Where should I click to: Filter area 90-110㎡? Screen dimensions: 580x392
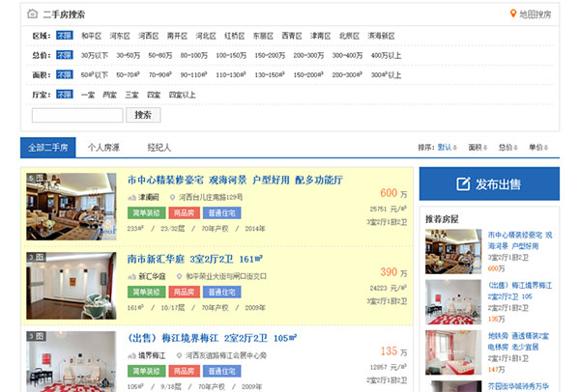pyautogui.click(x=194, y=75)
